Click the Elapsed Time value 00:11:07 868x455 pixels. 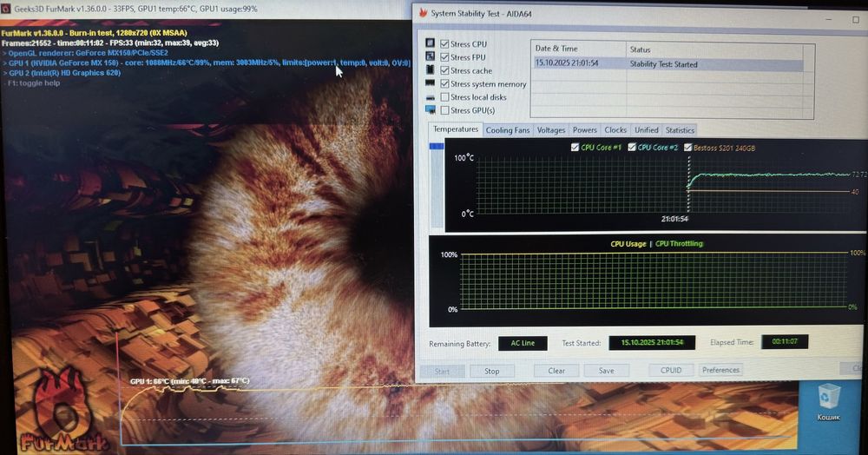pos(785,341)
